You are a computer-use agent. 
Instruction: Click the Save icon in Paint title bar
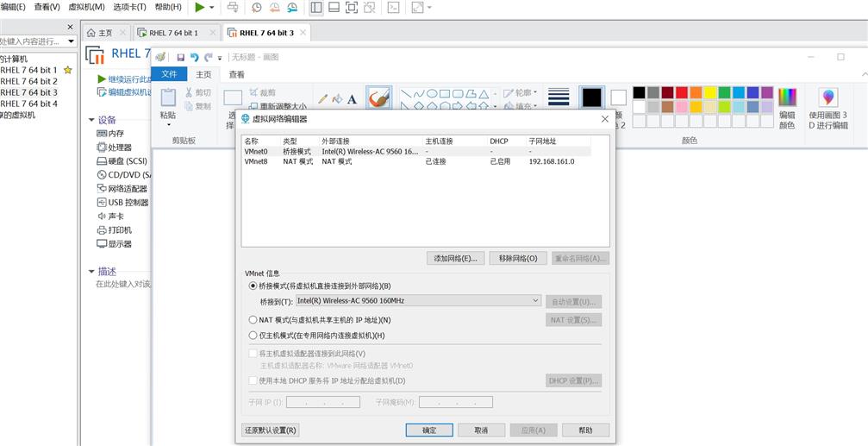180,57
